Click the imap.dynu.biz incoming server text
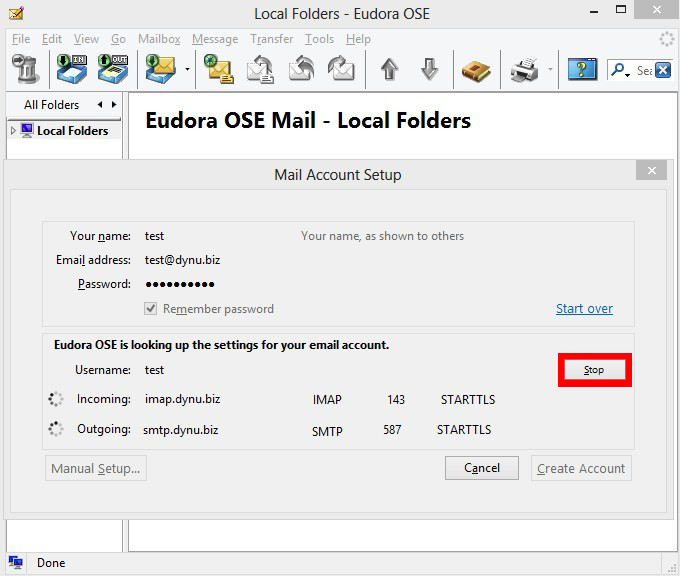 coord(183,399)
